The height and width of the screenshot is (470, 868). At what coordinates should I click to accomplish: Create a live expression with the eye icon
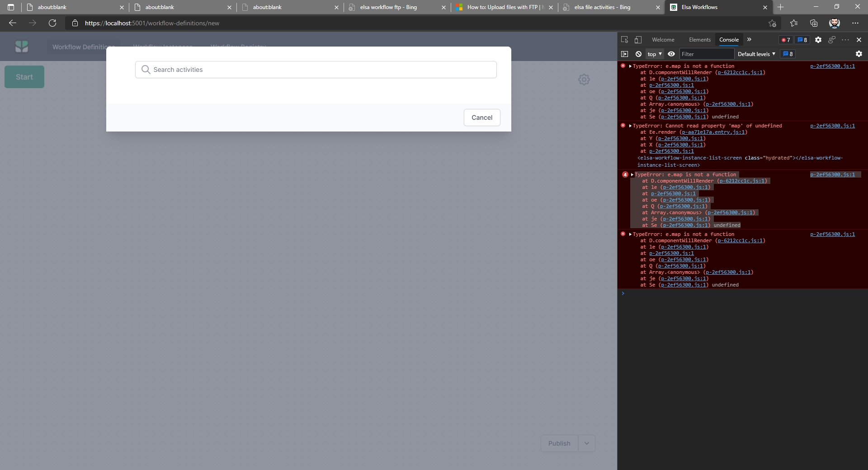pyautogui.click(x=671, y=54)
